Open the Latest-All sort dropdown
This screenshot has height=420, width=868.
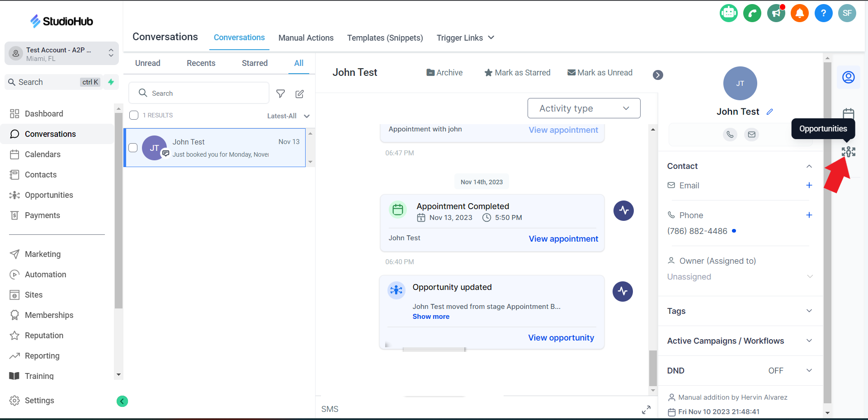click(288, 116)
